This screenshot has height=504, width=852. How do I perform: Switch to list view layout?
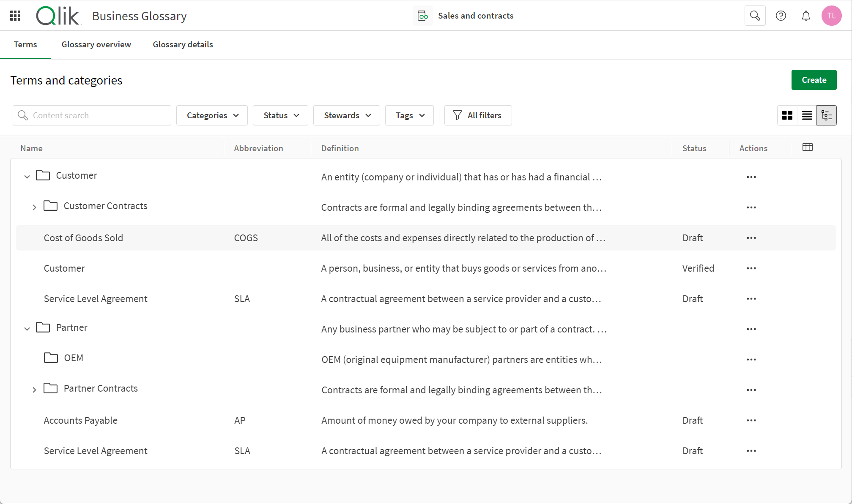[807, 115]
